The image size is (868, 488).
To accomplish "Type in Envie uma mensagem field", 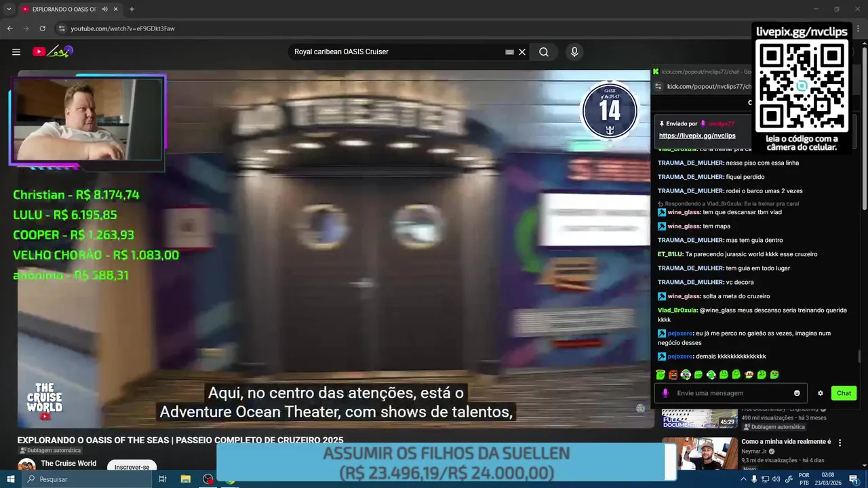I will coord(732,393).
